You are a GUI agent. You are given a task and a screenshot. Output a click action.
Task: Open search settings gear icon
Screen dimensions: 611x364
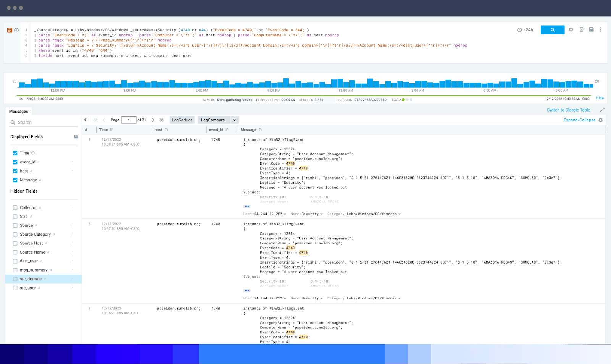click(571, 29)
